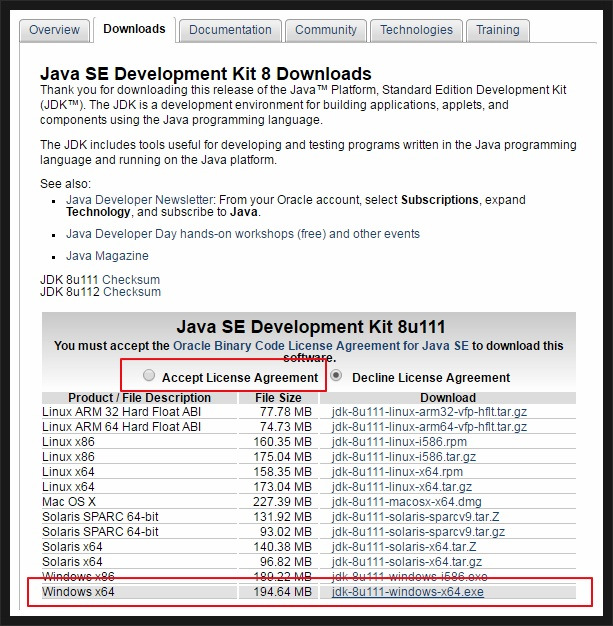This screenshot has height=626, width=613.
Task: Click Linux ARM 32 Hard Float ABI label
Action: tap(121, 412)
